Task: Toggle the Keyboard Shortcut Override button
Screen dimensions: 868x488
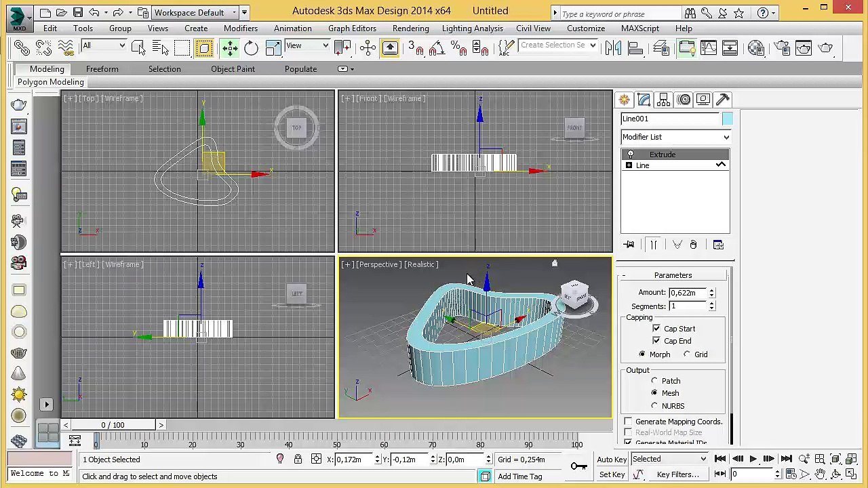Action: point(390,47)
